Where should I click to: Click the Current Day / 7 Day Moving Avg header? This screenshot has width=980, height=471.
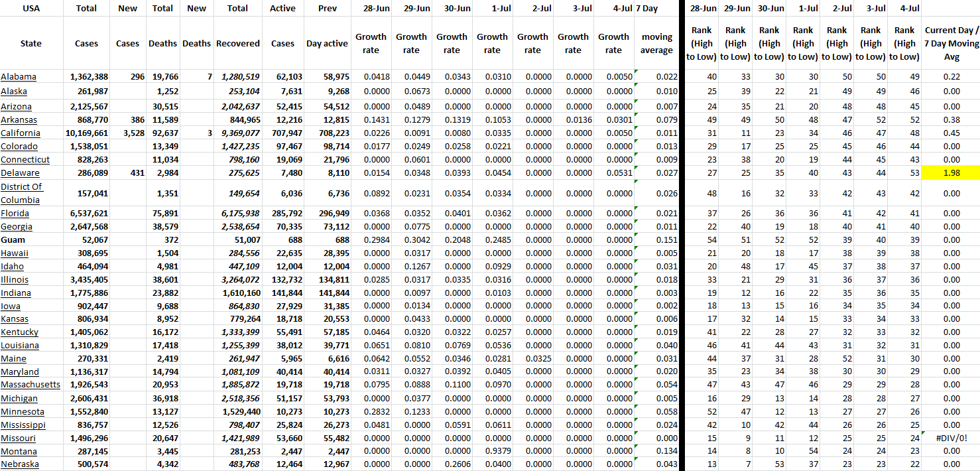[951, 44]
